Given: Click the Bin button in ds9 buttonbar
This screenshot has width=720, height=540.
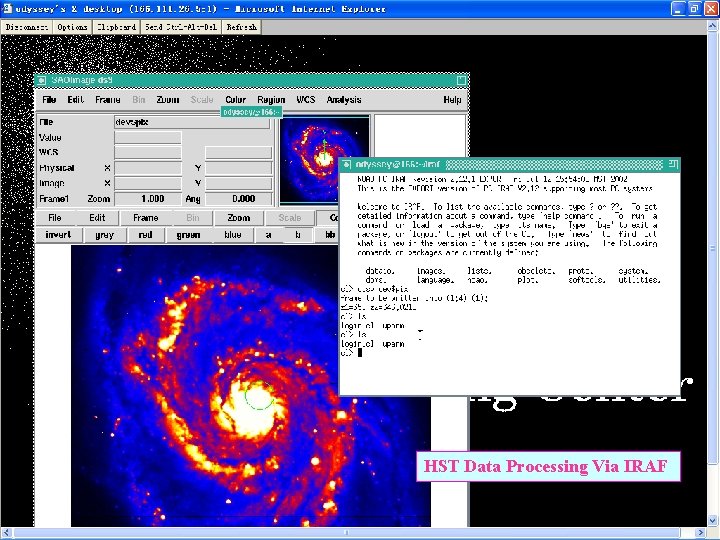Looking at the screenshot, I should (x=193, y=218).
